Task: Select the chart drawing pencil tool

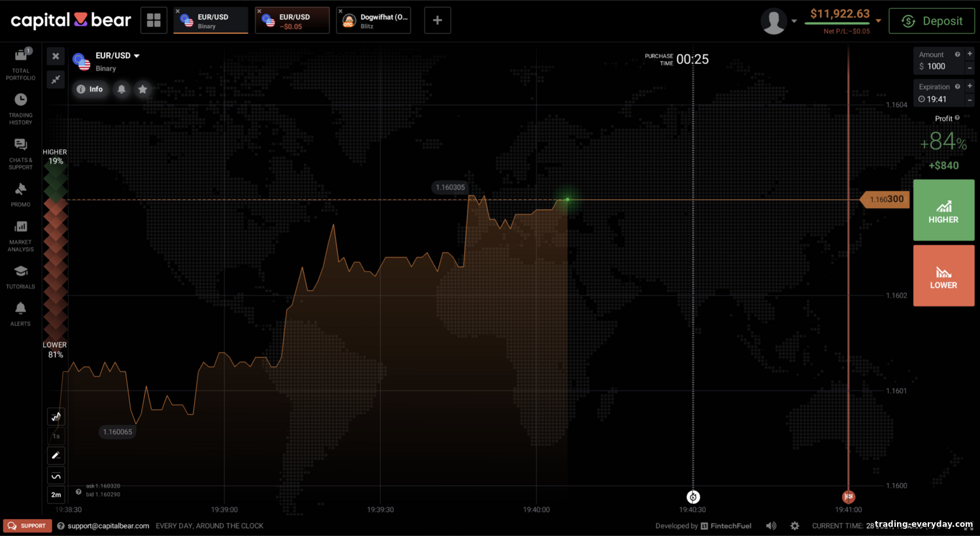Action: 56,455
